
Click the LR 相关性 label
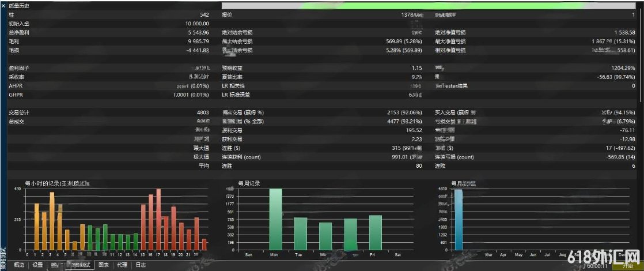[x=234, y=86]
